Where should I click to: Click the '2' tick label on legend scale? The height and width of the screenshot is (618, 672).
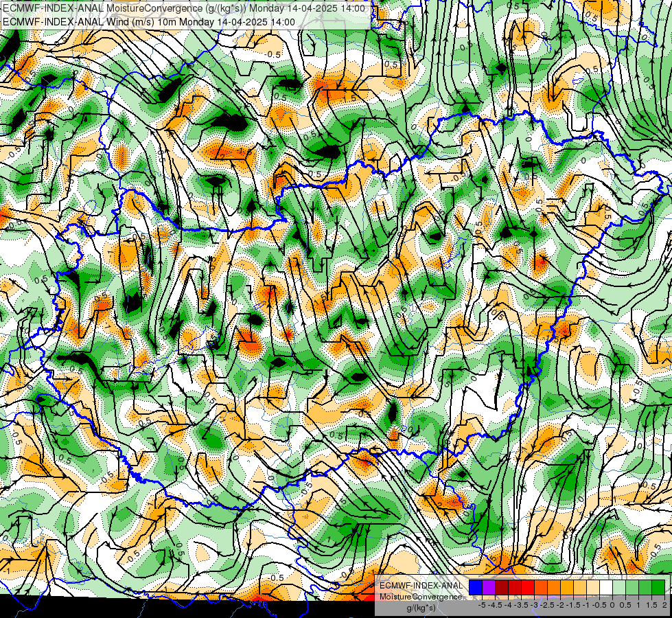664,605
